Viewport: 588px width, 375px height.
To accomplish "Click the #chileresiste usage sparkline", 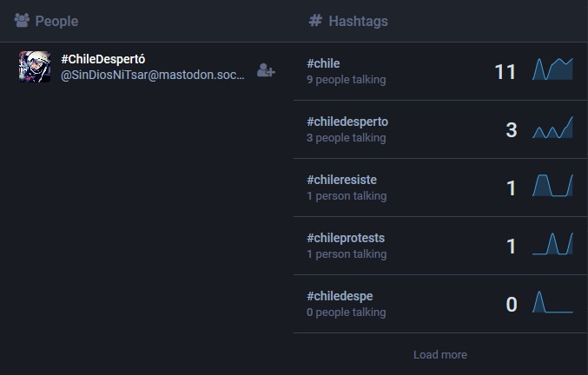I will click(x=553, y=186).
